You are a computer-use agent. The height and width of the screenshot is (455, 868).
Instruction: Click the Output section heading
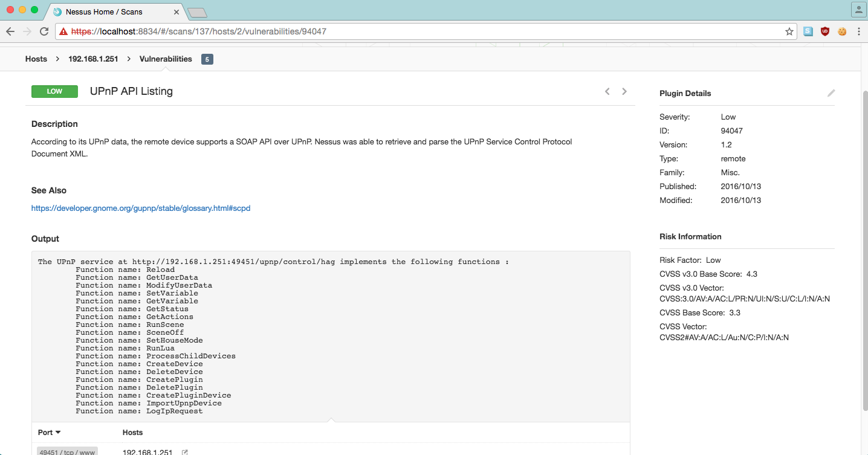point(45,239)
